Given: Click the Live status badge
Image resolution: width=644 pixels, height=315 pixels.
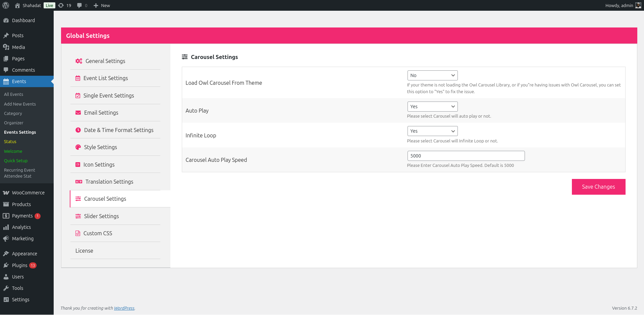Looking at the screenshot, I should click(49, 5).
